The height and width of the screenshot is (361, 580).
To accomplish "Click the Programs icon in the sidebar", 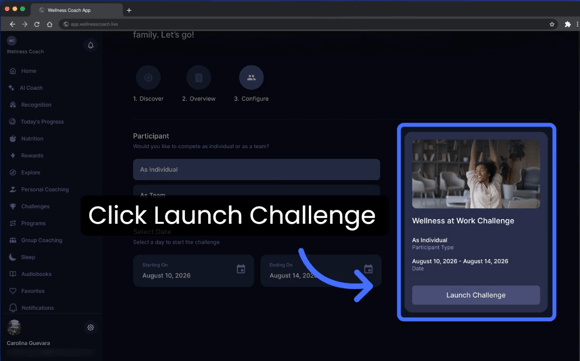I will point(13,223).
